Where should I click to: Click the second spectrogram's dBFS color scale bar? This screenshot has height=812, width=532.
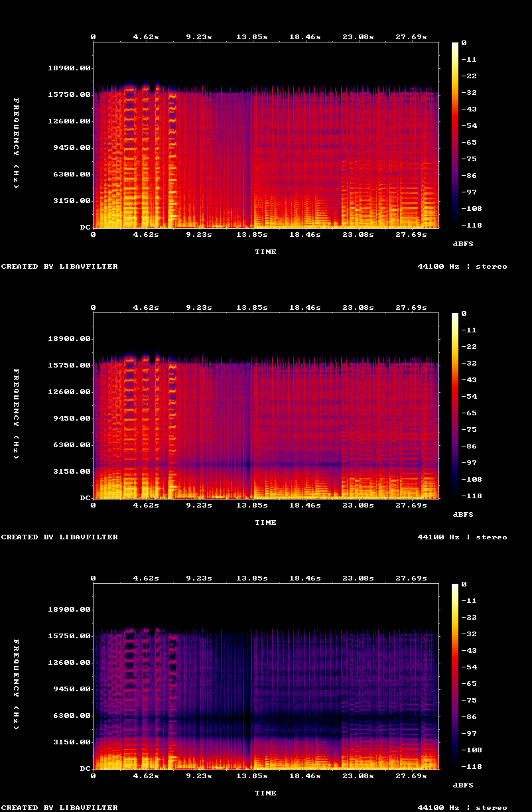point(455,405)
